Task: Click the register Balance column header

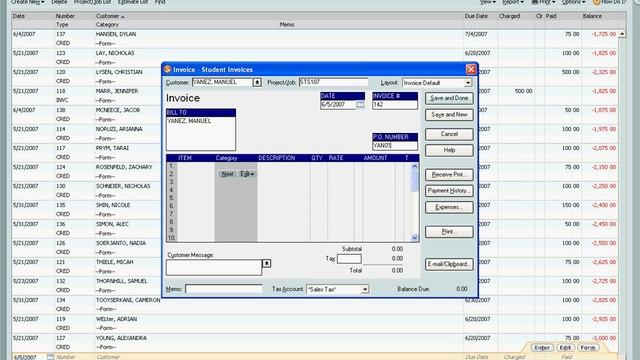Action: [592, 16]
